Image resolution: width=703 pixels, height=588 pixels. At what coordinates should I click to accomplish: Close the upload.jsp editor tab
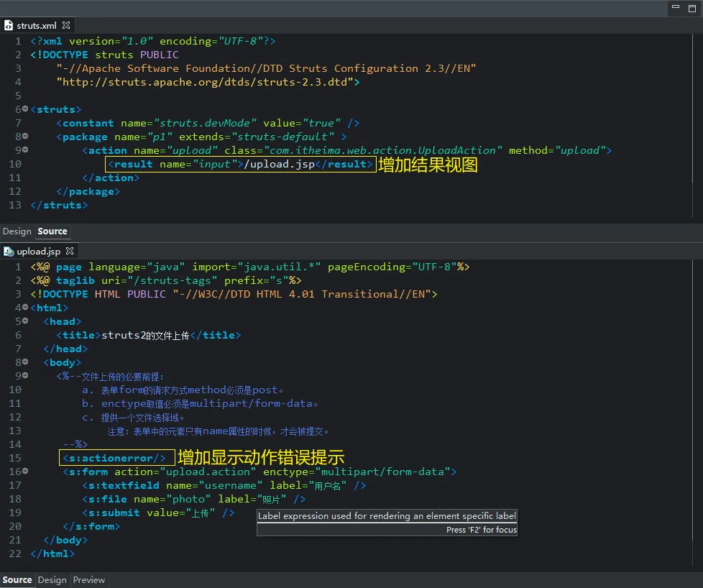point(70,251)
